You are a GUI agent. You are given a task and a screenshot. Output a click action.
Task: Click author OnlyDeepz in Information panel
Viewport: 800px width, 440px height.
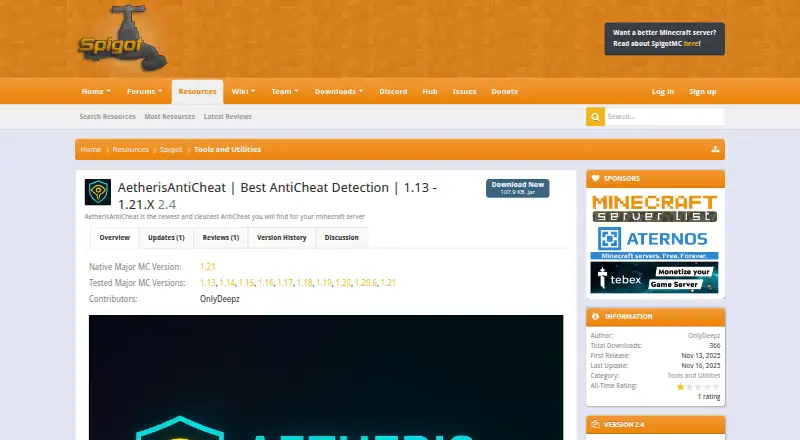tap(704, 335)
